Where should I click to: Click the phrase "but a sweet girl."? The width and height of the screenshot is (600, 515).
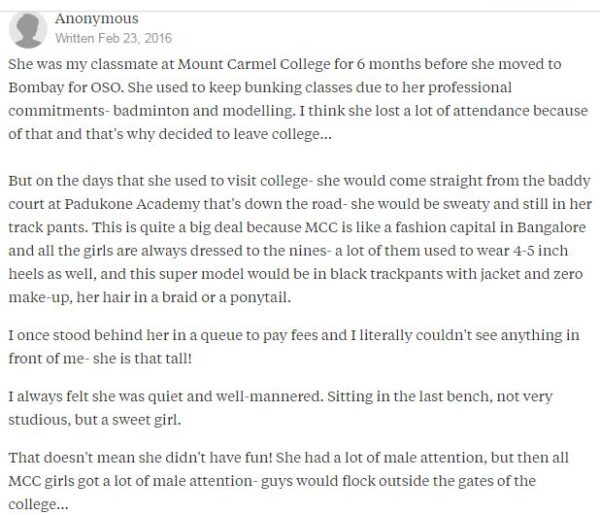click(x=127, y=420)
